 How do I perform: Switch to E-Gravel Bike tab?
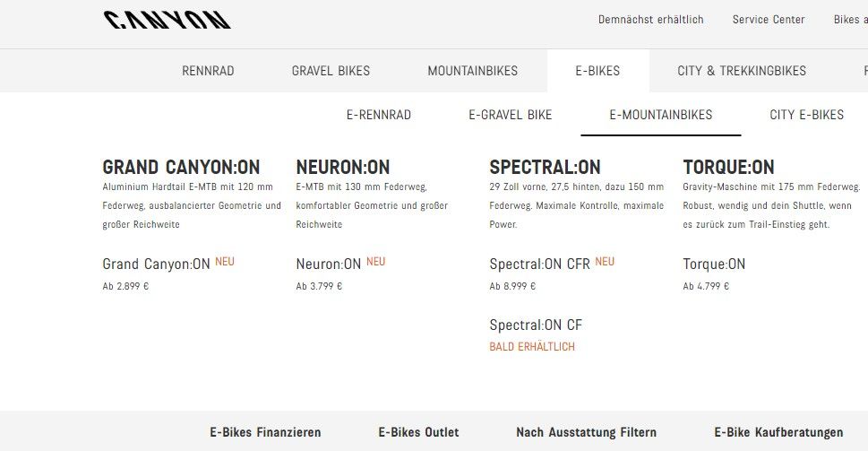pyautogui.click(x=511, y=115)
